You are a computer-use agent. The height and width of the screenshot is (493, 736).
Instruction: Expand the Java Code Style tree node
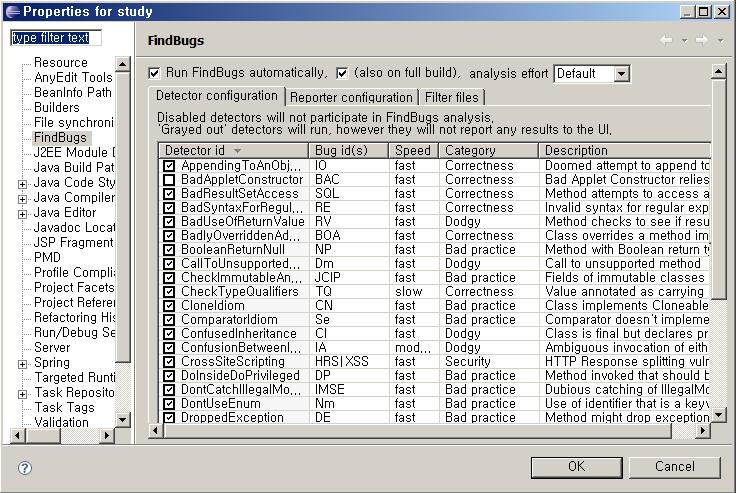coord(22,184)
